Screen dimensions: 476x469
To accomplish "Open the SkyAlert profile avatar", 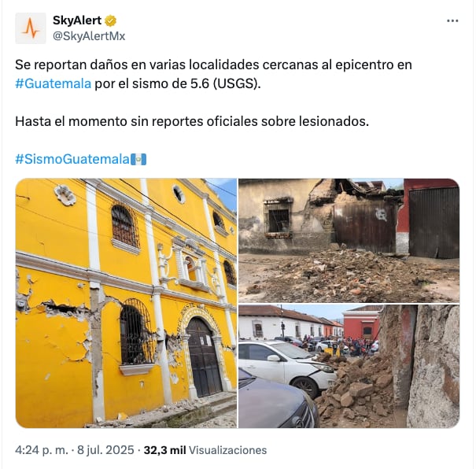I will tap(31, 28).
